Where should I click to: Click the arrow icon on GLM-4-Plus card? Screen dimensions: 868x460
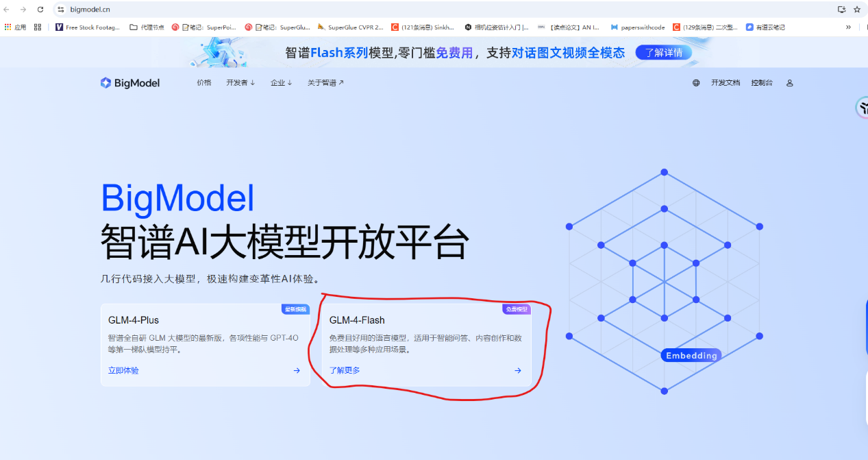(297, 371)
